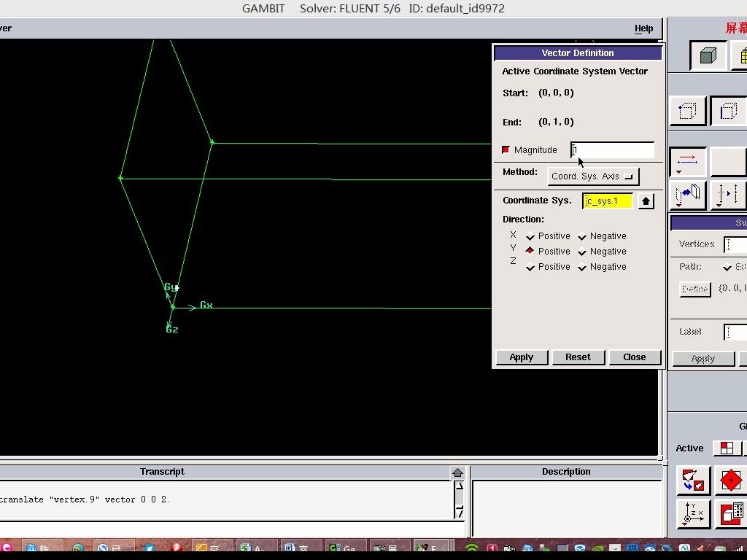
Task: Click the Select Pivot red diamond icon
Action: coord(731,480)
